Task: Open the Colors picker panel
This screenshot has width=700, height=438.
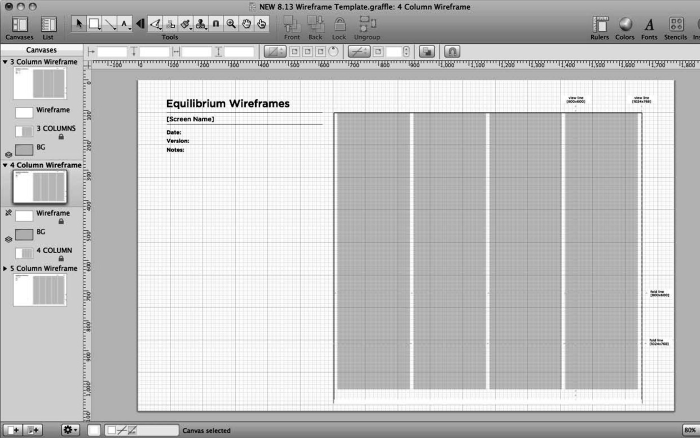Action: click(x=625, y=26)
